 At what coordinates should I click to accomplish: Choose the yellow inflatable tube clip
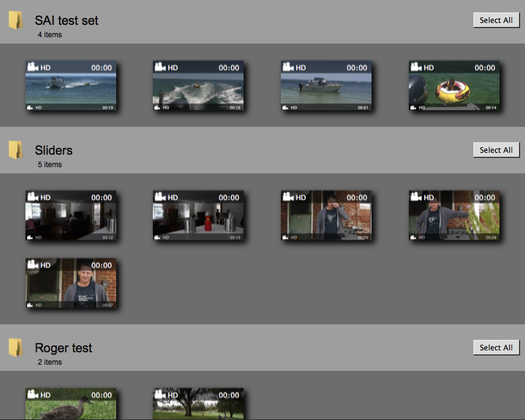454,86
